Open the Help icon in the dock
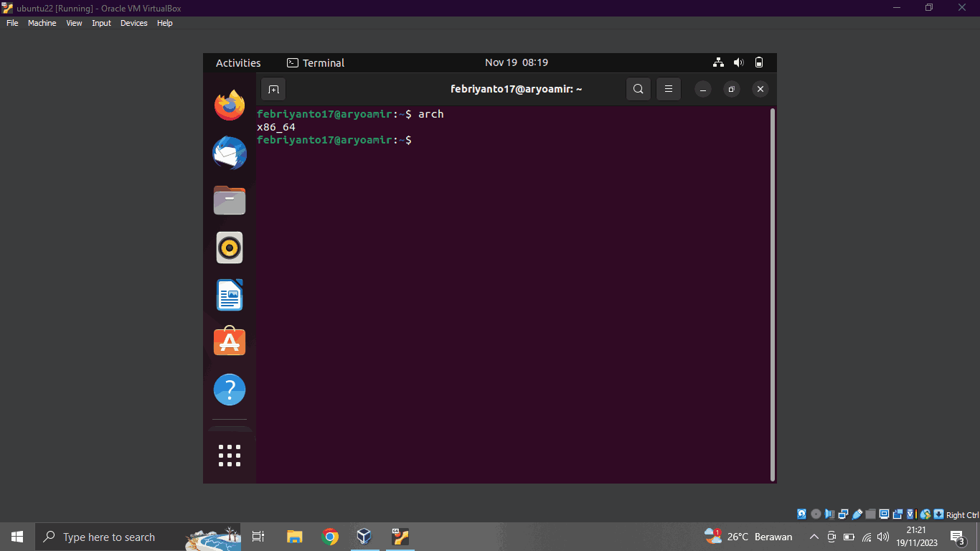Screen dimensions: 980x551 (x=230, y=390)
